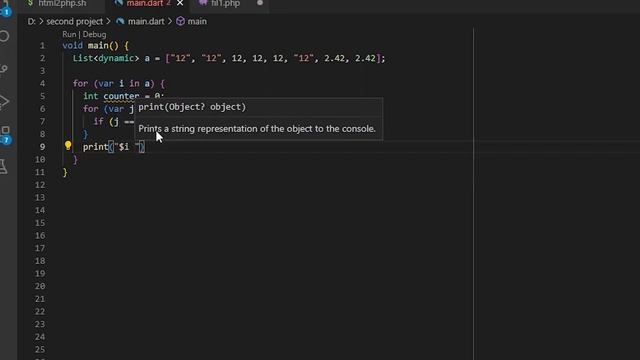Click the unsaved dot on hi1.php tab

[x=260, y=3]
